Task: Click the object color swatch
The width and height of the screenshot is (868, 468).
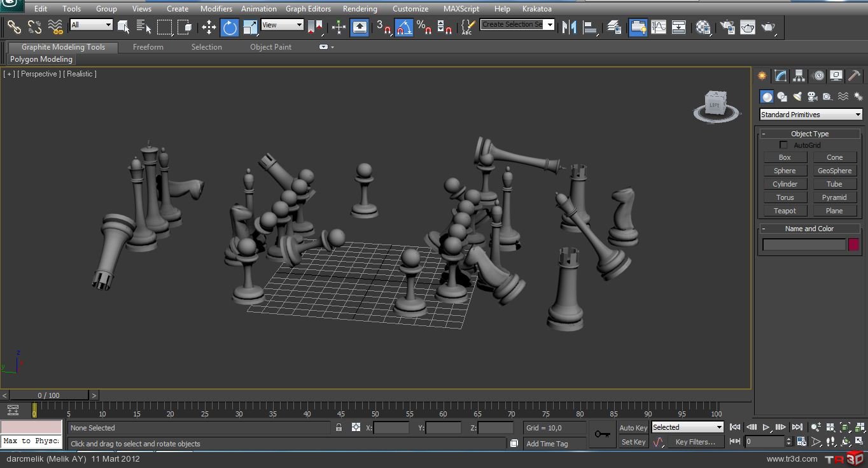Action: [853, 245]
